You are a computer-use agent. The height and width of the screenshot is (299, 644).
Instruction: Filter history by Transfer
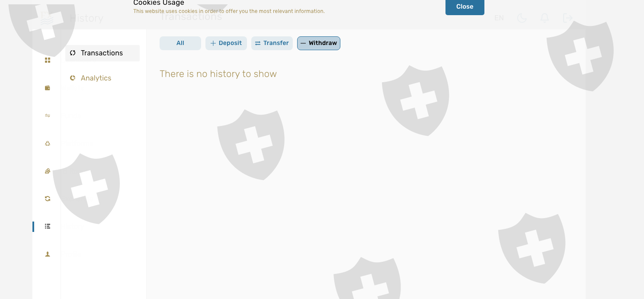[x=272, y=43]
